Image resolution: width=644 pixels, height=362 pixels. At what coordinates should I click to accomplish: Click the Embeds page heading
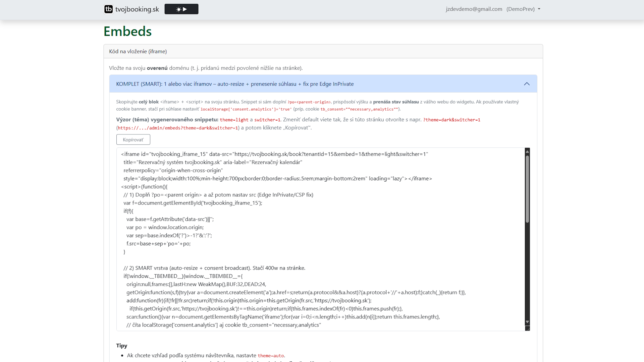(x=127, y=32)
